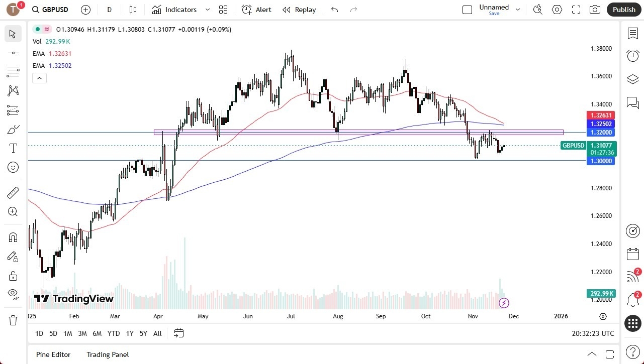Open the Object tree panel on the right sidebar

tap(632, 79)
